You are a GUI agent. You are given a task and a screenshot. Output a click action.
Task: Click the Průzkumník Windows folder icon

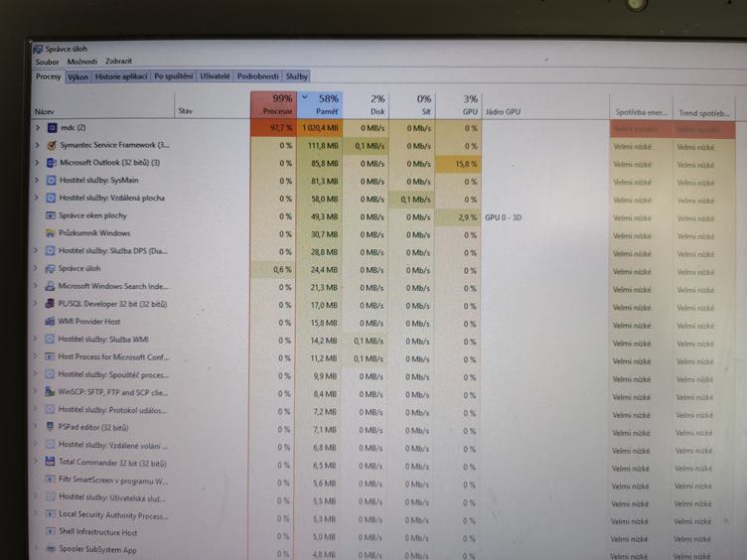coord(50,233)
